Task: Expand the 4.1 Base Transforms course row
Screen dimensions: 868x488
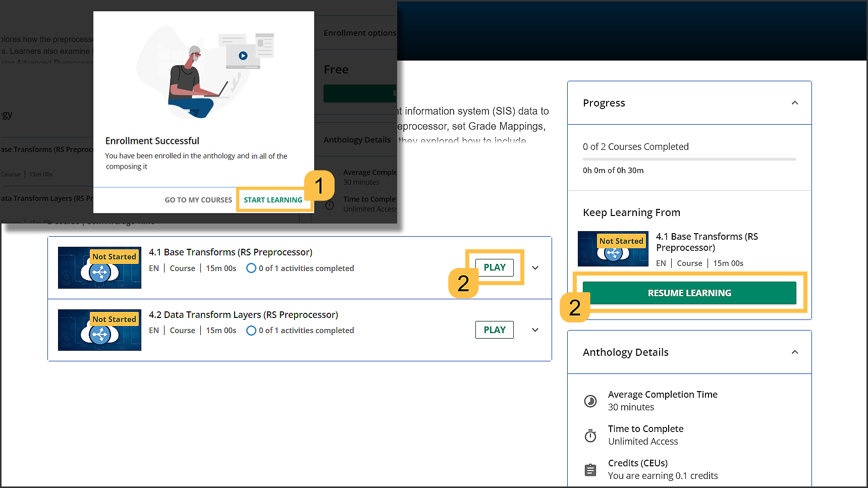Action: tap(535, 268)
